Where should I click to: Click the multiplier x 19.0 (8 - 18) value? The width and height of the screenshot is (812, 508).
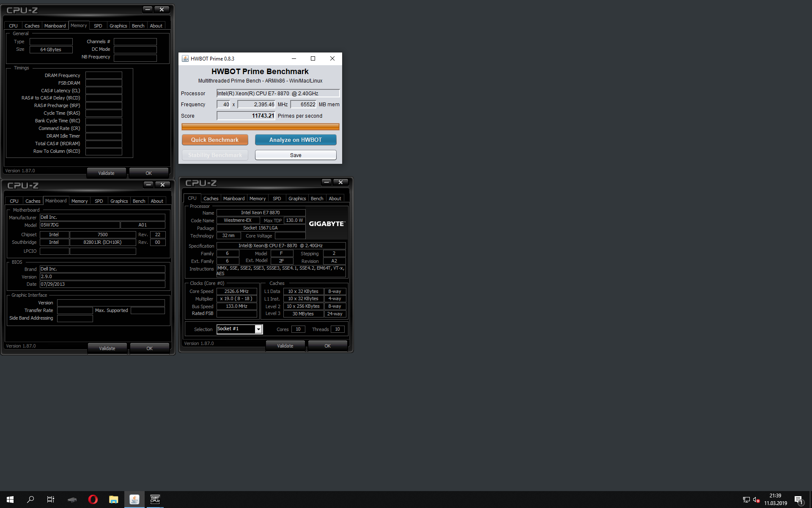[237, 299]
